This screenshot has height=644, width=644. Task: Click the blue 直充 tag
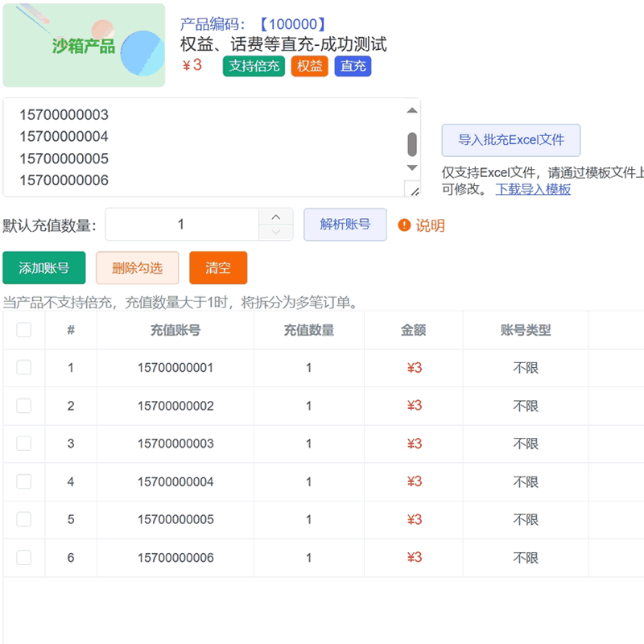point(353,66)
